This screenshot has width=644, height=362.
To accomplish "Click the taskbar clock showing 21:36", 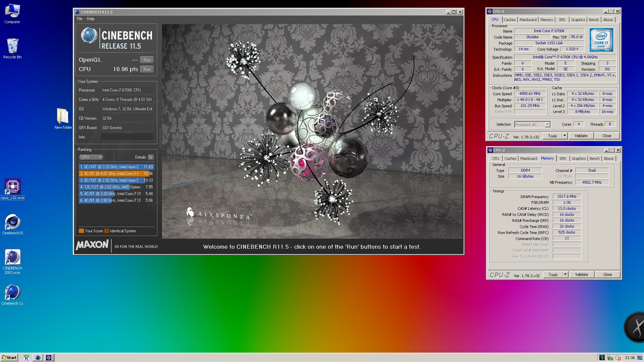I will (x=630, y=358).
